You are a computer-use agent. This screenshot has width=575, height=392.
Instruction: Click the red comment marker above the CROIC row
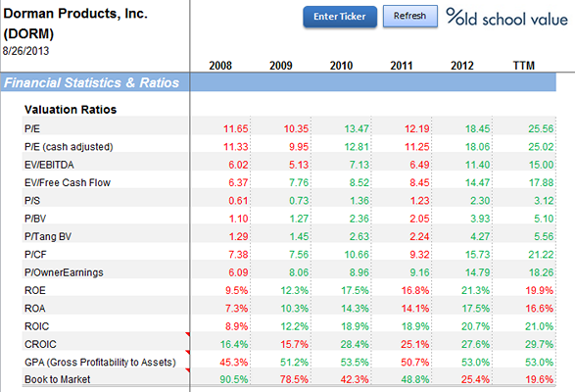pyautogui.click(x=187, y=334)
